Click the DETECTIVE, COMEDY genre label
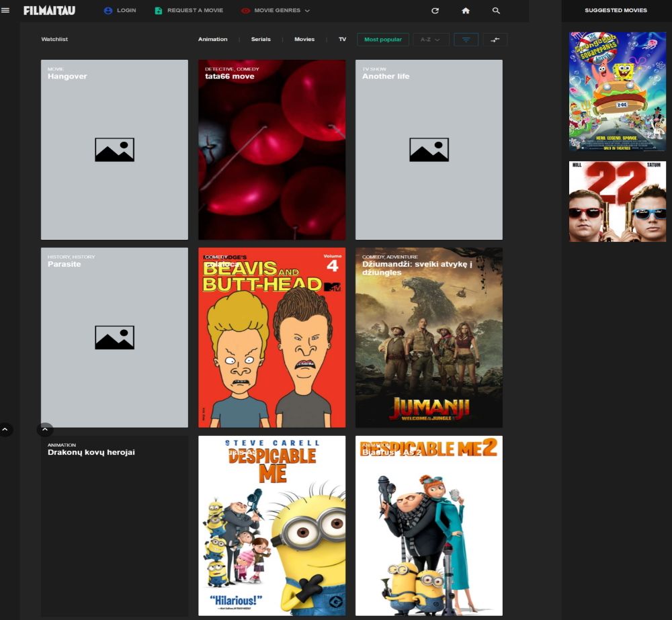The image size is (672, 620). pyautogui.click(x=232, y=69)
